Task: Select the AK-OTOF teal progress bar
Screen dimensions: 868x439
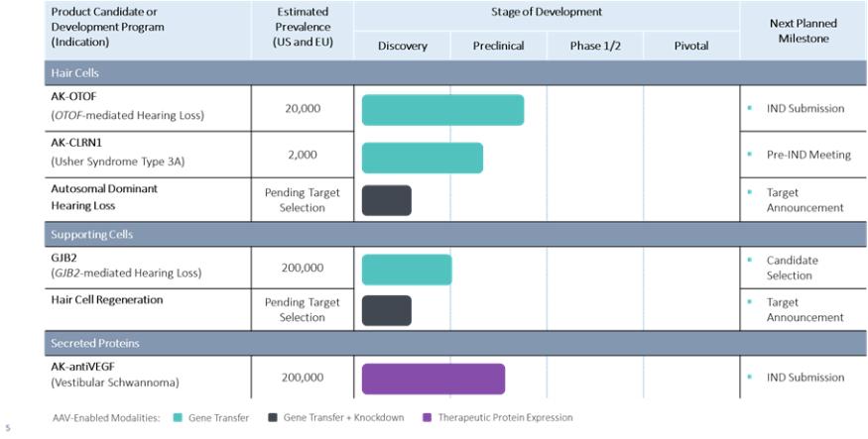Action: coord(442,110)
